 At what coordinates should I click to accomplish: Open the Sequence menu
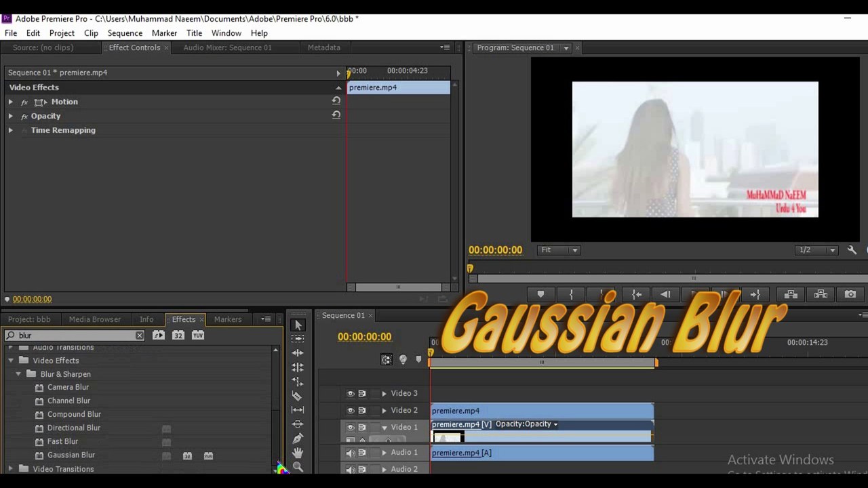coord(125,33)
